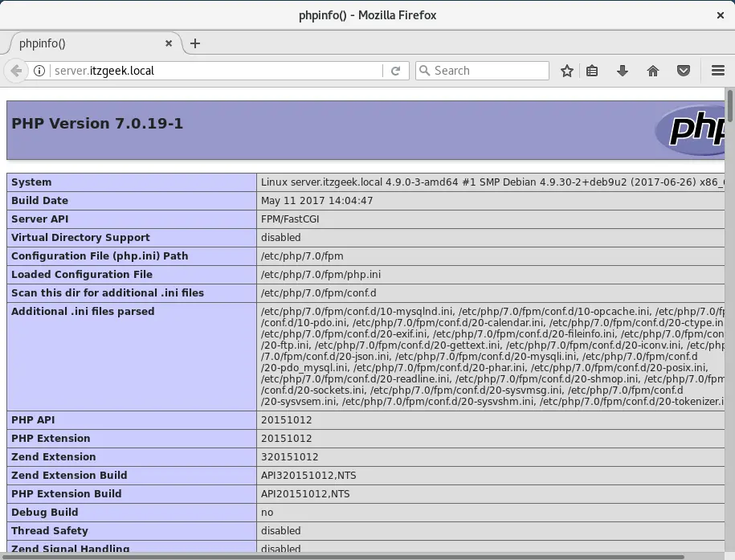Click the PHP logo image
Screen dimensions: 735x560
(x=690, y=129)
